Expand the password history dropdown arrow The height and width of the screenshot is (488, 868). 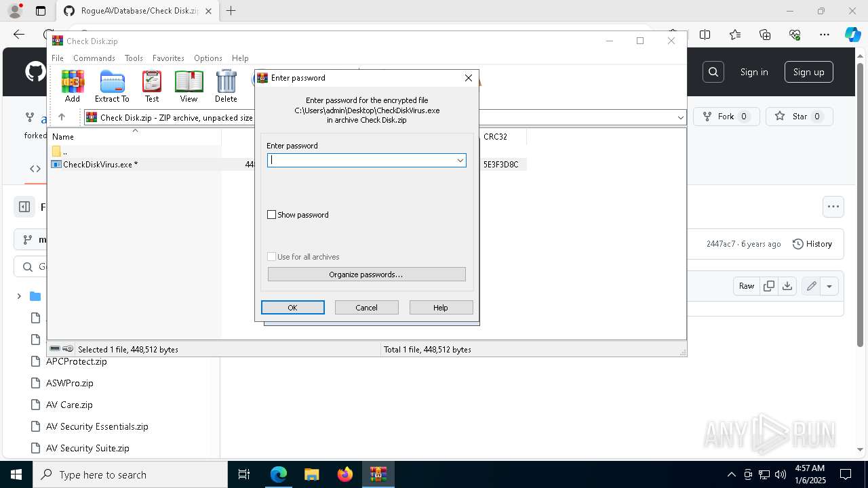point(460,160)
